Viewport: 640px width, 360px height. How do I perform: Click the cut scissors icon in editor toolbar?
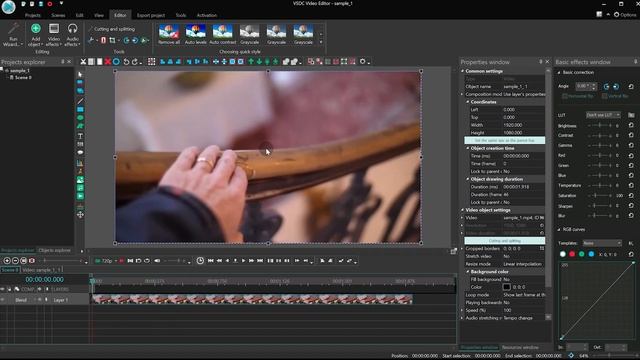83,62
